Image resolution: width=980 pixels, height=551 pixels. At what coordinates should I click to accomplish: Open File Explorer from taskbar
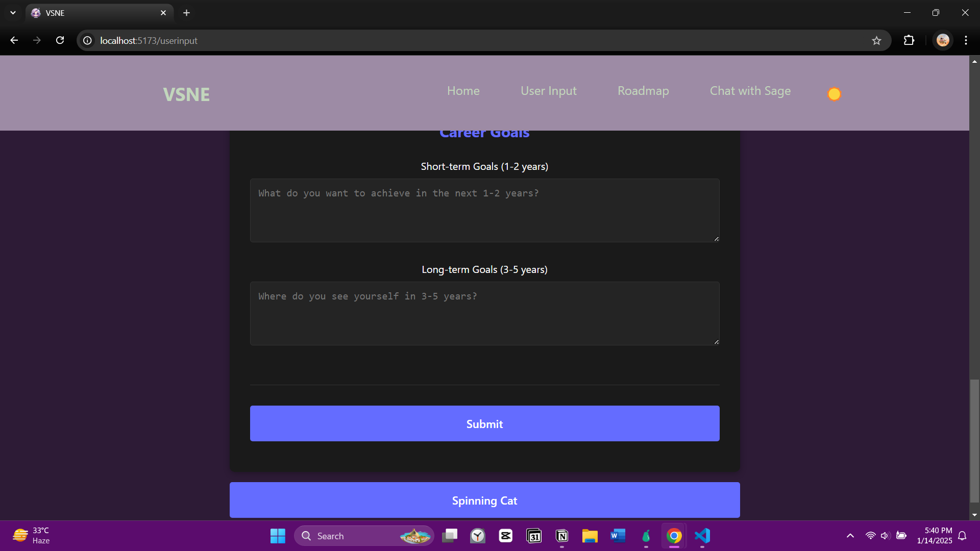pos(590,536)
